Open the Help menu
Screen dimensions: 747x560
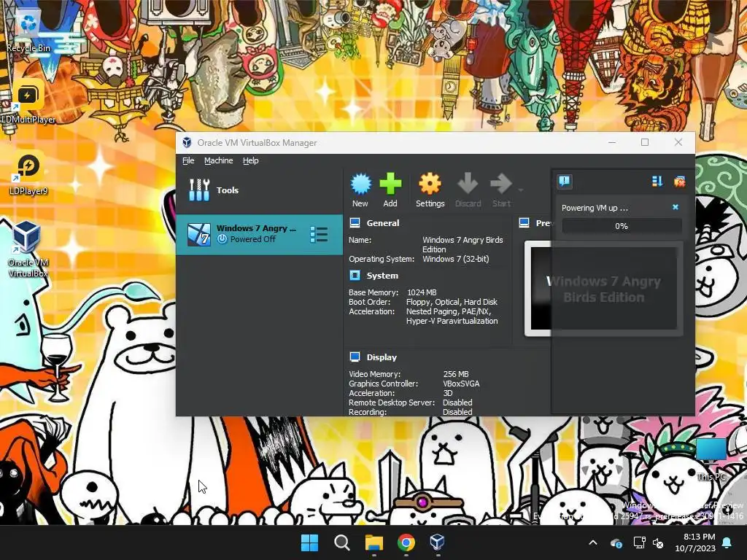pos(251,160)
